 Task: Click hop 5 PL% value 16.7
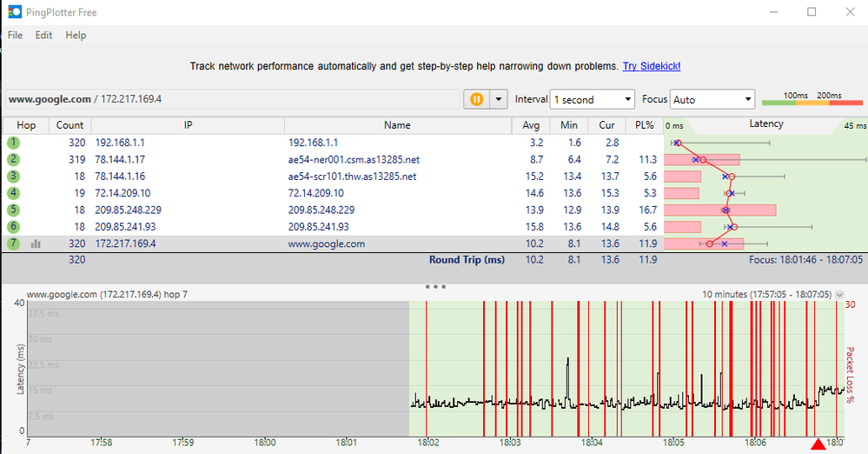(647, 210)
